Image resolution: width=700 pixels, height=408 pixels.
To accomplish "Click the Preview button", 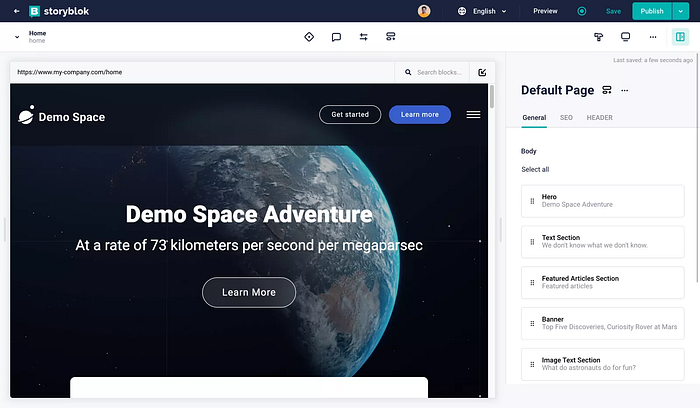I will [x=545, y=11].
